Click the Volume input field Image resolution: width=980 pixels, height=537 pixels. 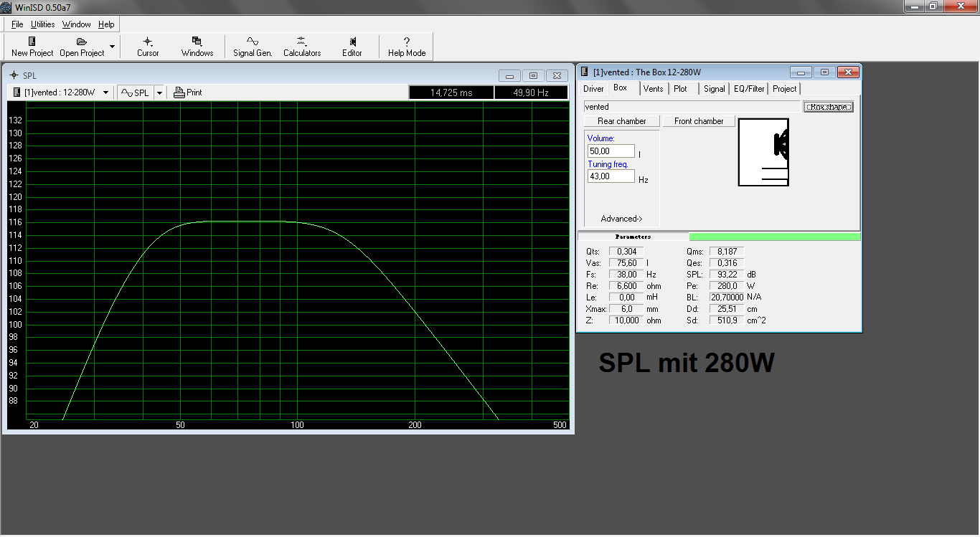pyautogui.click(x=611, y=151)
